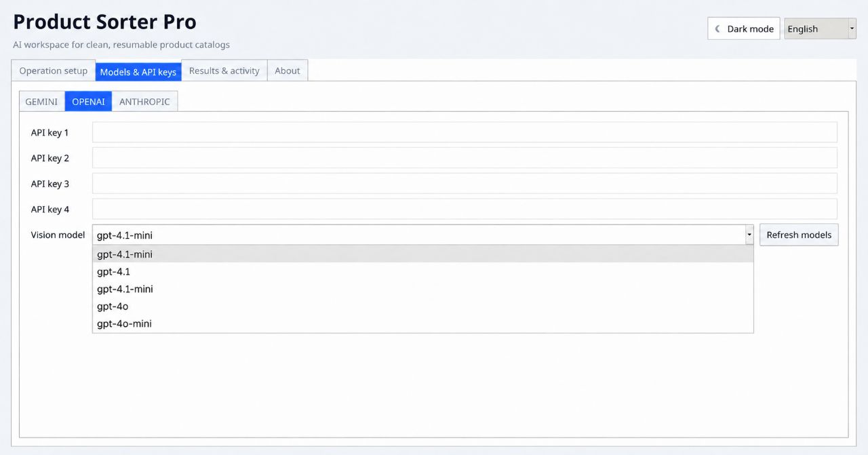This screenshot has height=455, width=868.
Task: Open the Results & activity tab
Action: pos(224,71)
